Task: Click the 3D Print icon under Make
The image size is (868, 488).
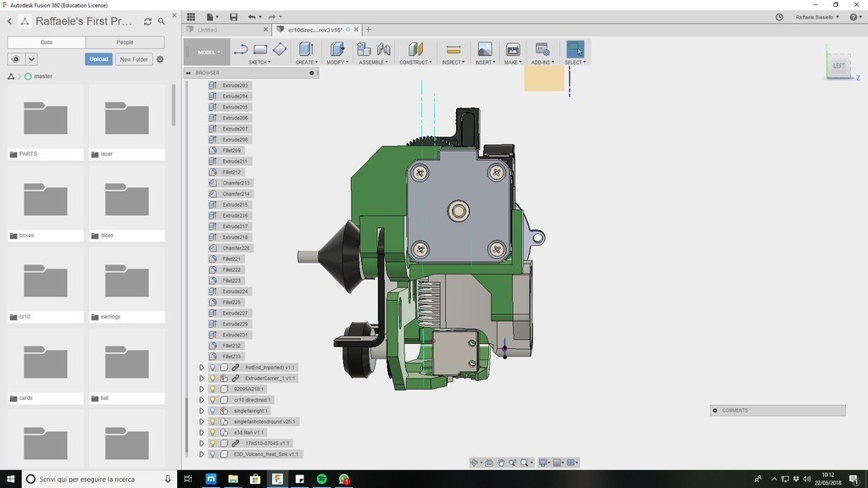Action: (513, 49)
